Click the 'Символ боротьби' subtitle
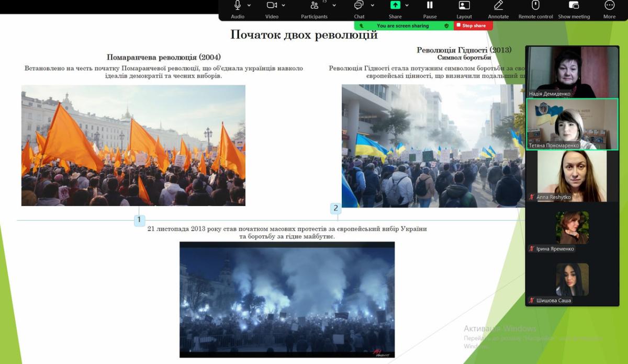The width and height of the screenshot is (628, 364). [464, 57]
